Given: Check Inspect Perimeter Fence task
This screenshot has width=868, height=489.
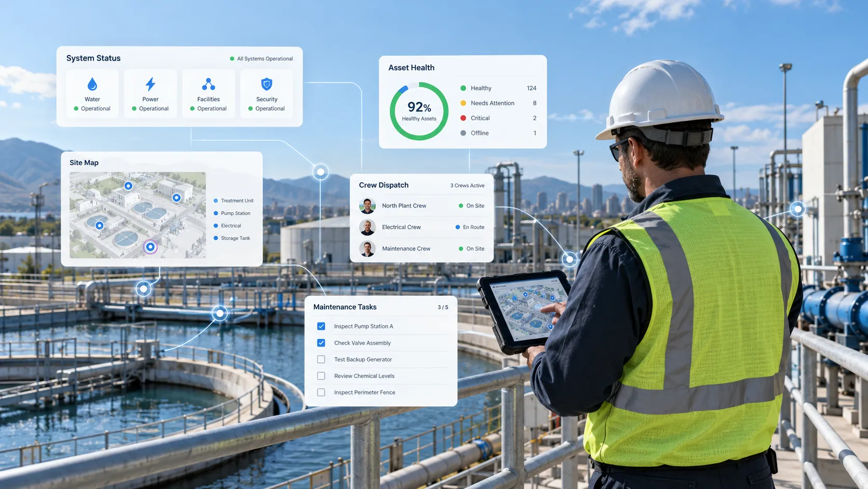Looking at the screenshot, I should (321, 392).
